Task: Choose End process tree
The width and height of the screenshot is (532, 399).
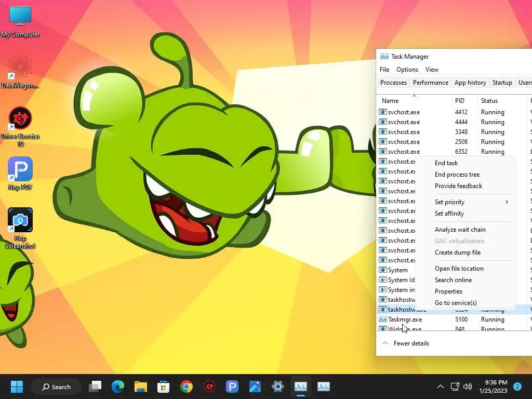Action: pos(465,175)
